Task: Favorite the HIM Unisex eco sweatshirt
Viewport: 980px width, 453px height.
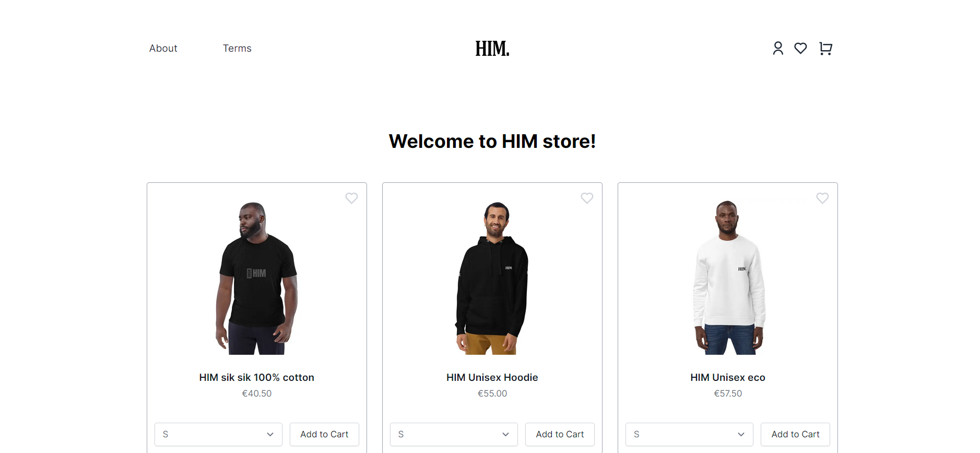Action: point(822,198)
